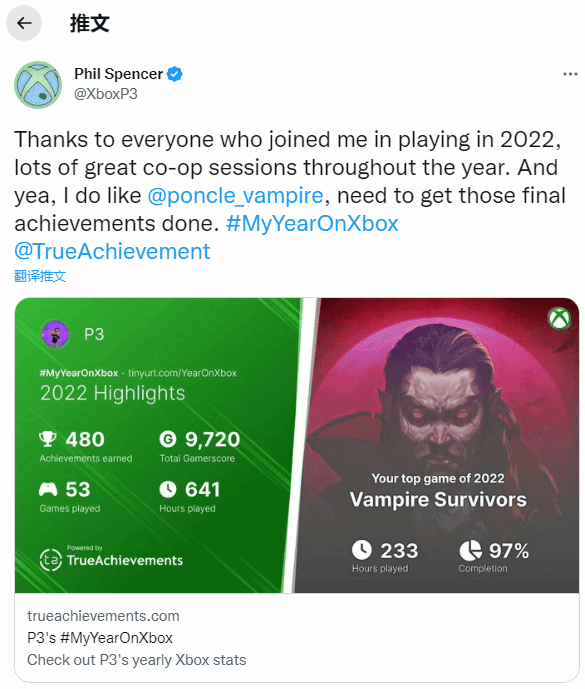This screenshot has height=689, width=585.
Task: Click the Phil Spencer display name
Action: (x=118, y=74)
